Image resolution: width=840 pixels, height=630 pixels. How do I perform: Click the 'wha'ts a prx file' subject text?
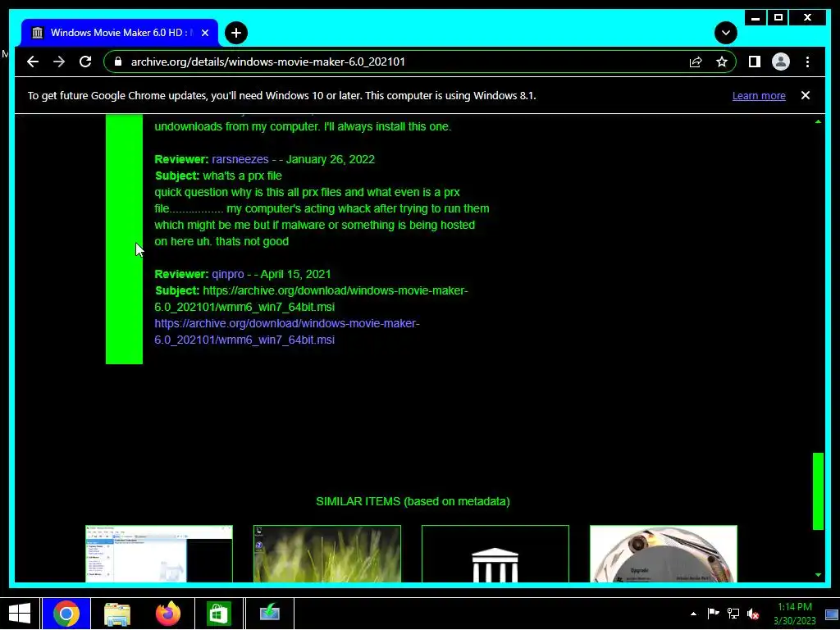(242, 176)
